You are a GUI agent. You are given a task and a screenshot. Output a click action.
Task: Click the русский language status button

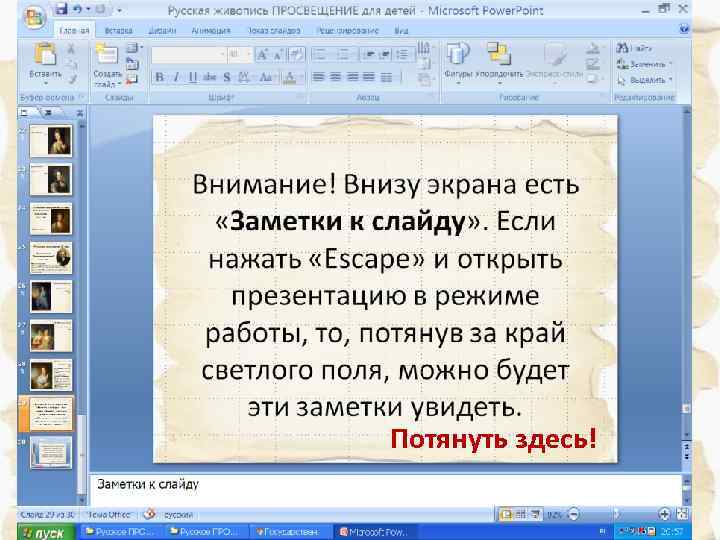click(177, 515)
